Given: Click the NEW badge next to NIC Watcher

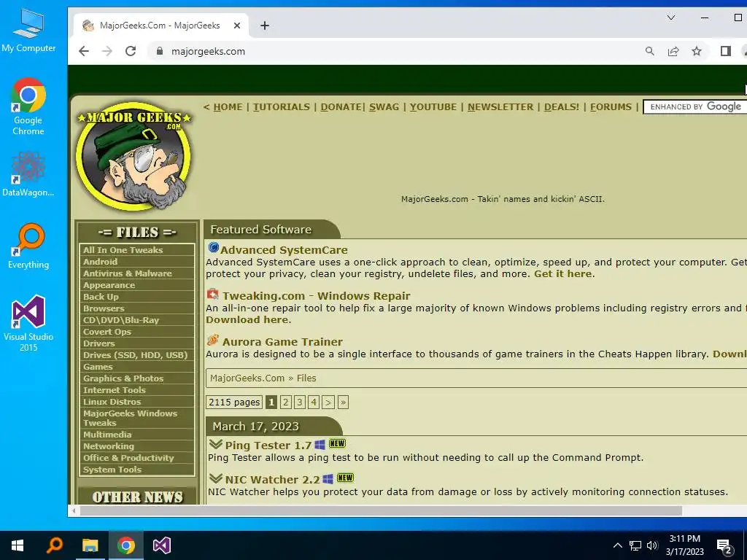Looking at the screenshot, I should [x=345, y=478].
